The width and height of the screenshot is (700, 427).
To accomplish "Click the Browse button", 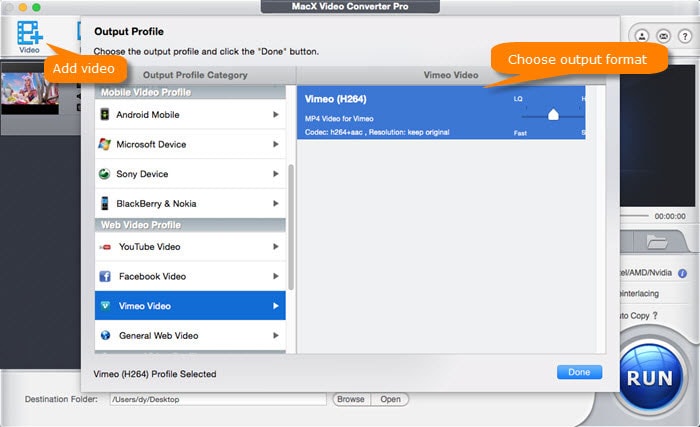I will pos(351,399).
